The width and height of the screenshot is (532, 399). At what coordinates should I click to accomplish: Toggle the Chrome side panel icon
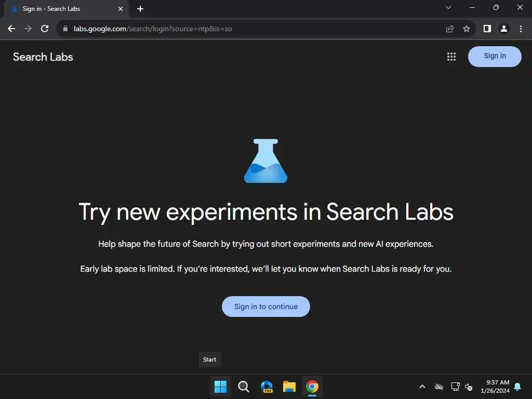point(487,29)
